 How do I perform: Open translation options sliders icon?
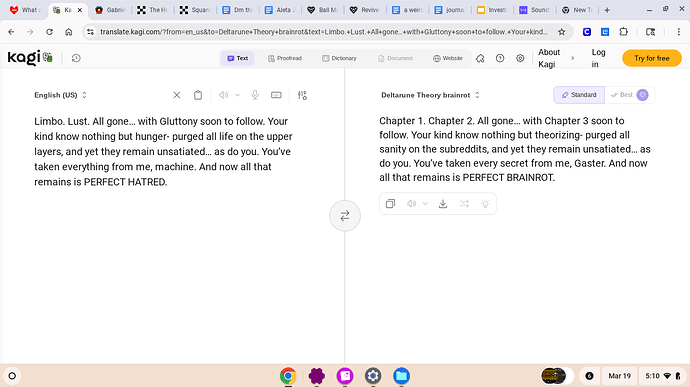(302, 95)
